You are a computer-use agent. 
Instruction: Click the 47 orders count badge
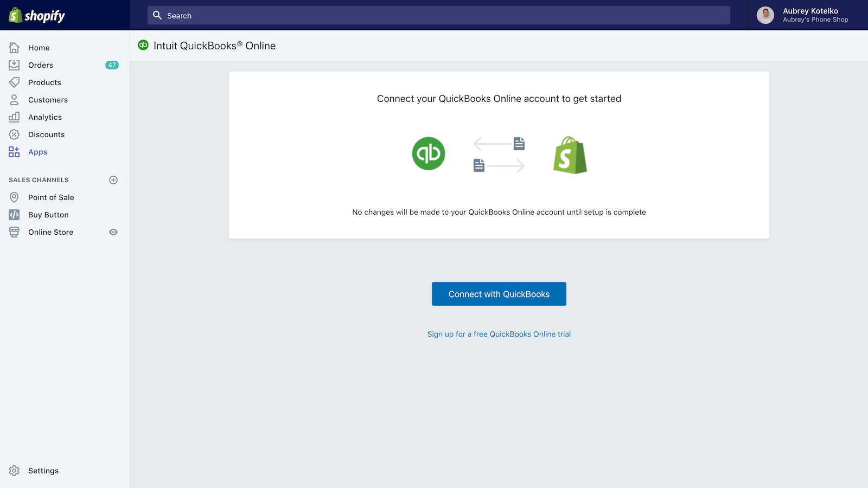coord(112,65)
